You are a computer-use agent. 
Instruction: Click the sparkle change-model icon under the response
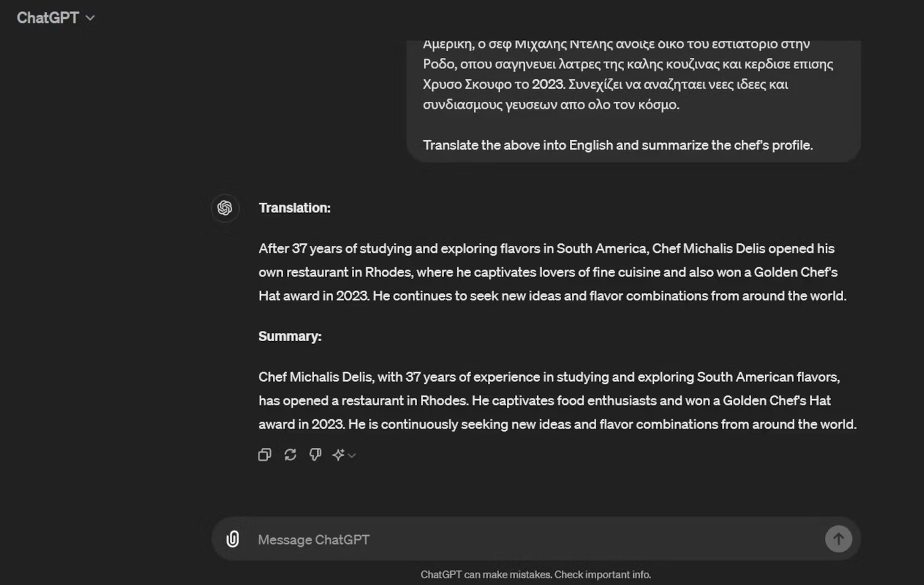point(338,455)
